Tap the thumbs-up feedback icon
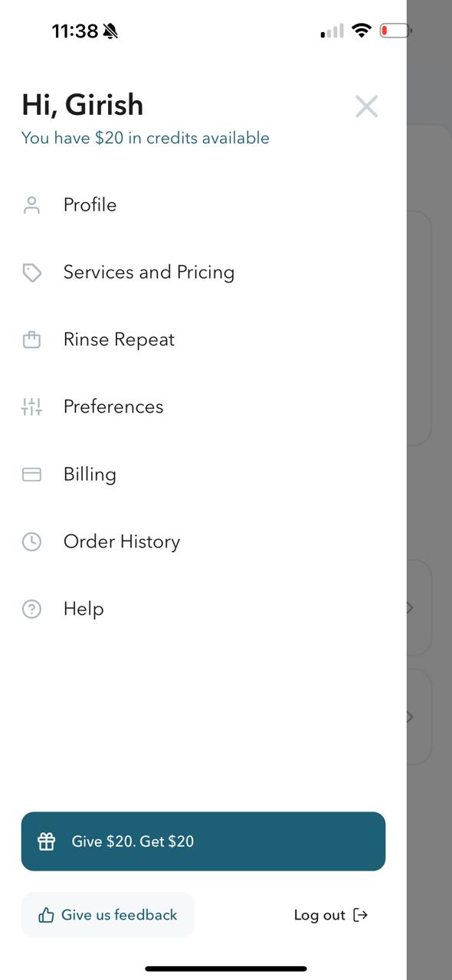The height and width of the screenshot is (980, 452). 46,915
